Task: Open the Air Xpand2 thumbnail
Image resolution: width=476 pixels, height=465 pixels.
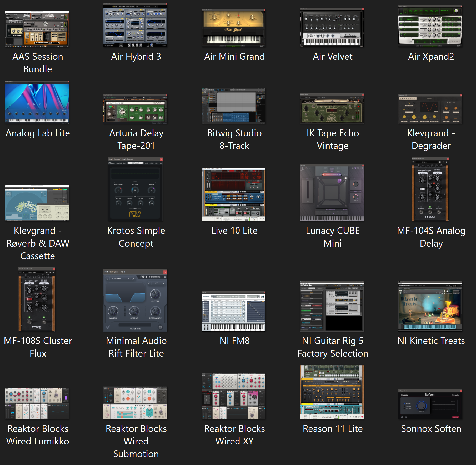Action: tap(430, 26)
